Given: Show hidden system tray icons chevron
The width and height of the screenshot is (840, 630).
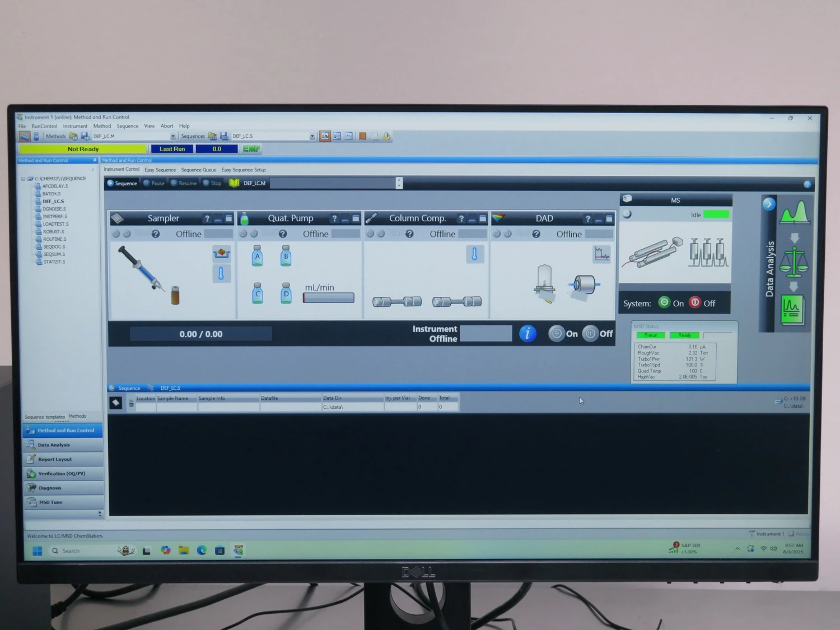Looking at the screenshot, I should point(738,549).
